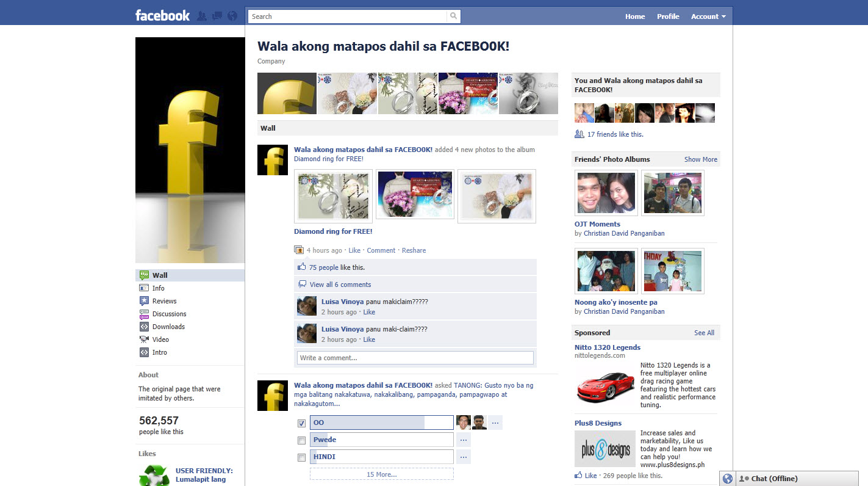Click the facebook logo in the top bar

click(162, 16)
